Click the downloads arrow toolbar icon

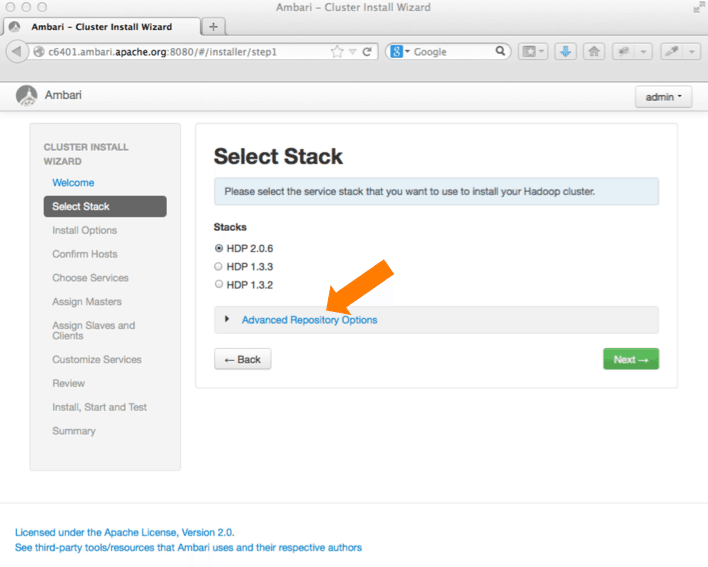[x=565, y=51]
